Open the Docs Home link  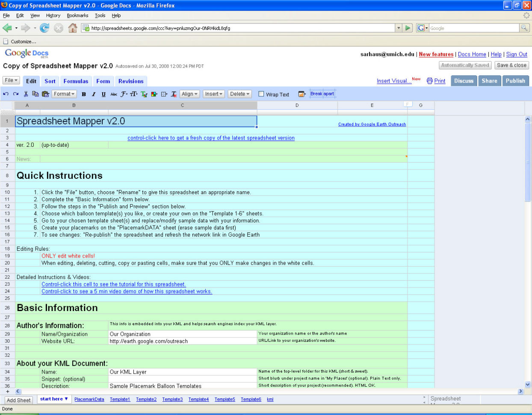(x=472, y=54)
